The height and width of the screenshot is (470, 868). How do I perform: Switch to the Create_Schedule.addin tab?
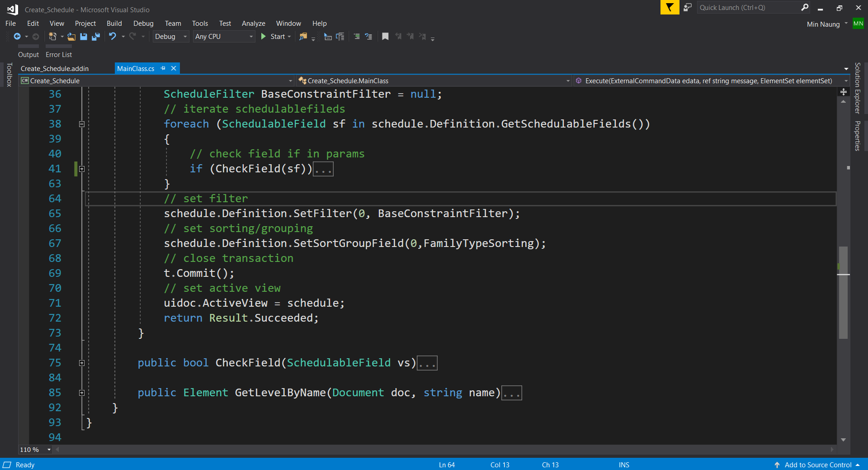point(54,68)
